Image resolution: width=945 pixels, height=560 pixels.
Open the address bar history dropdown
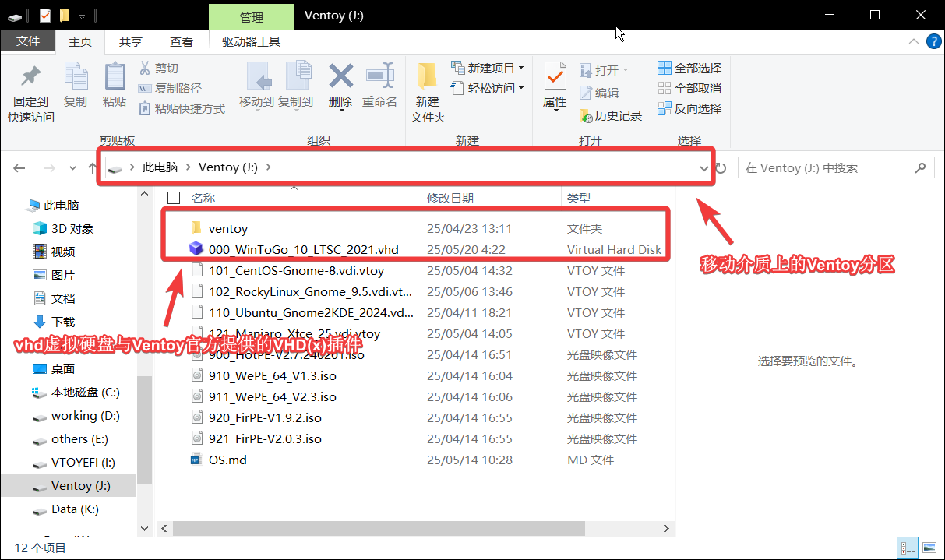(x=703, y=168)
